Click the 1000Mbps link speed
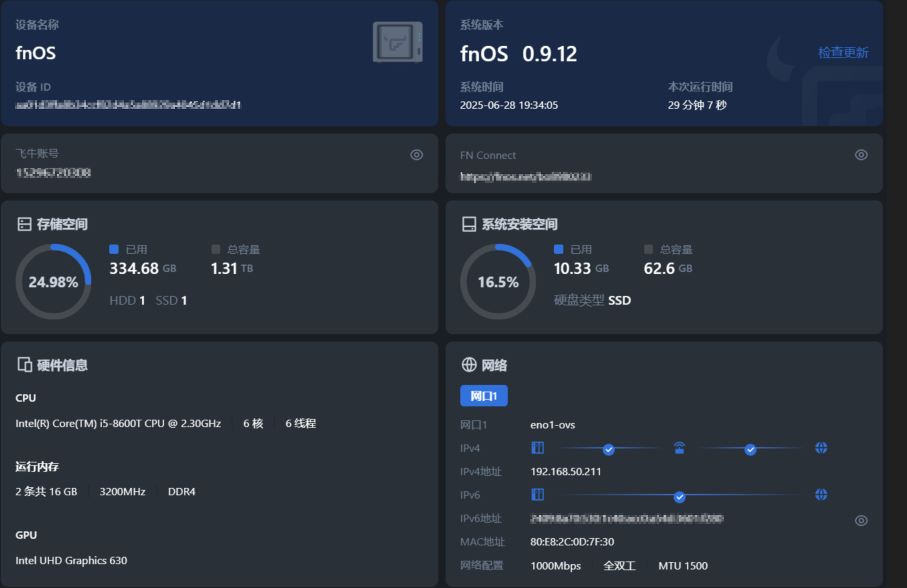The image size is (907, 588). click(x=556, y=566)
